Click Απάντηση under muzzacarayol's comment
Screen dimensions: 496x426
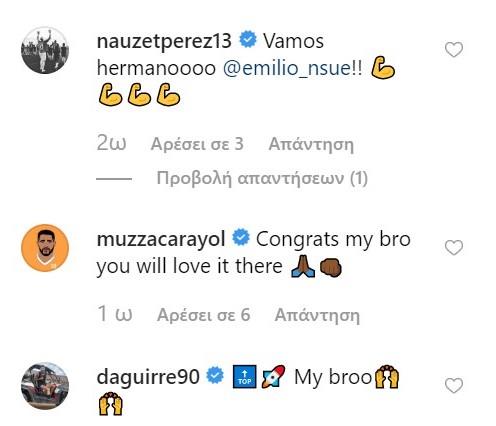click(317, 315)
